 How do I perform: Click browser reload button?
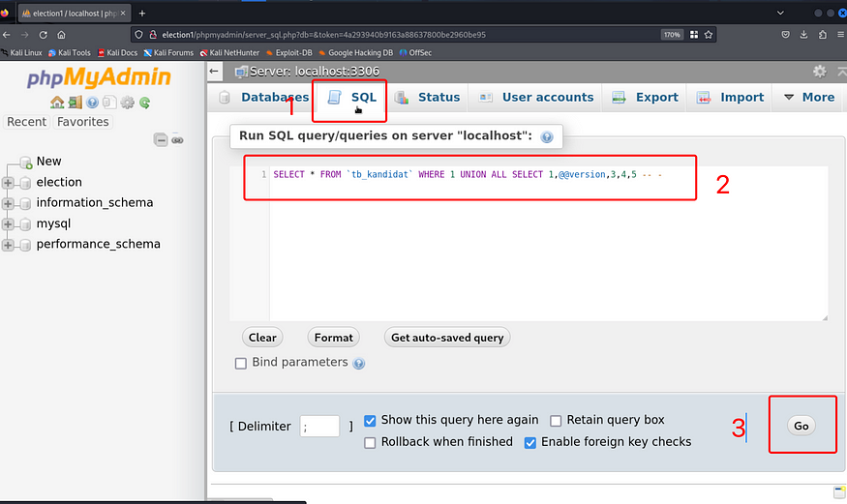click(x=44, y=35)
